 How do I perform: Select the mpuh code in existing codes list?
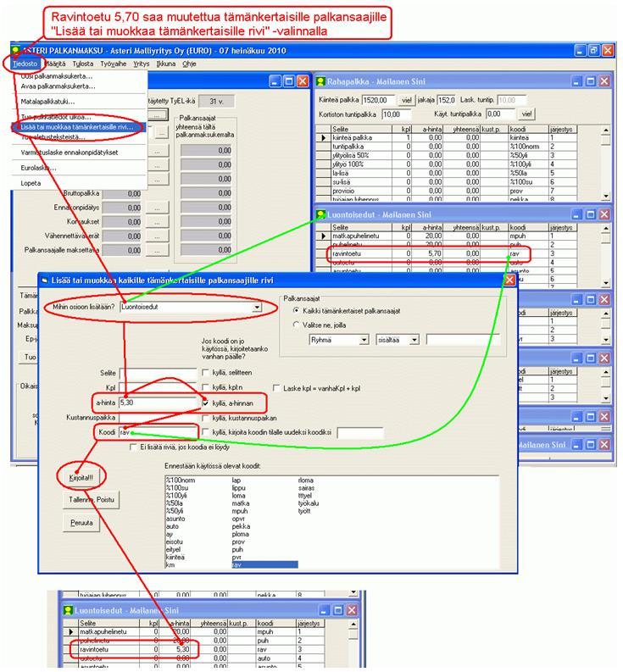click(240, 511)
